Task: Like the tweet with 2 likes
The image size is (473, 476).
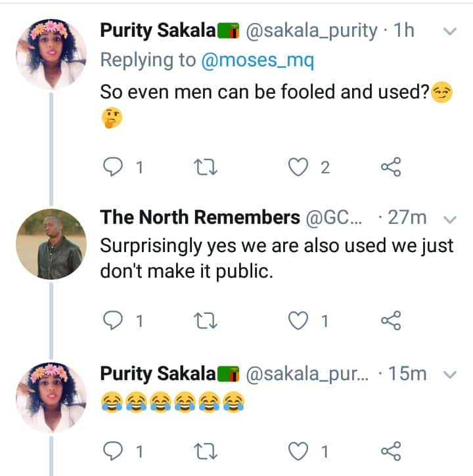Action: coord(300,168)
